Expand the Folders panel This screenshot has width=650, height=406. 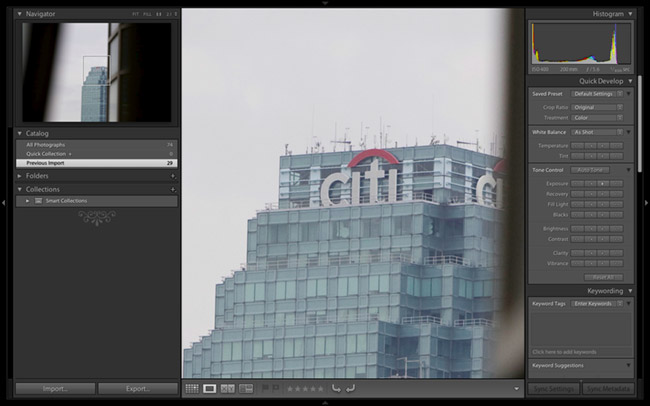[19, 176]
